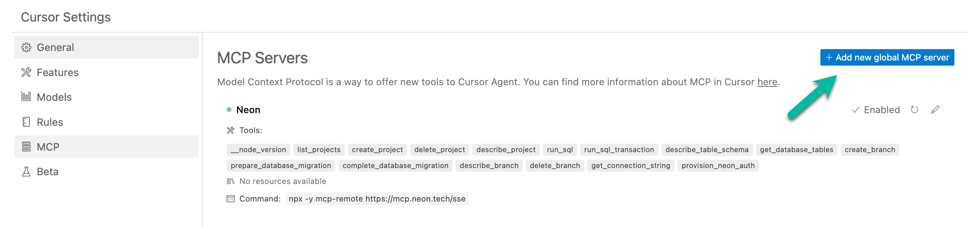This screenshot has height=227, width=980.
Task: Click the npx mcp-remote command text
Action: click(377, 199)
